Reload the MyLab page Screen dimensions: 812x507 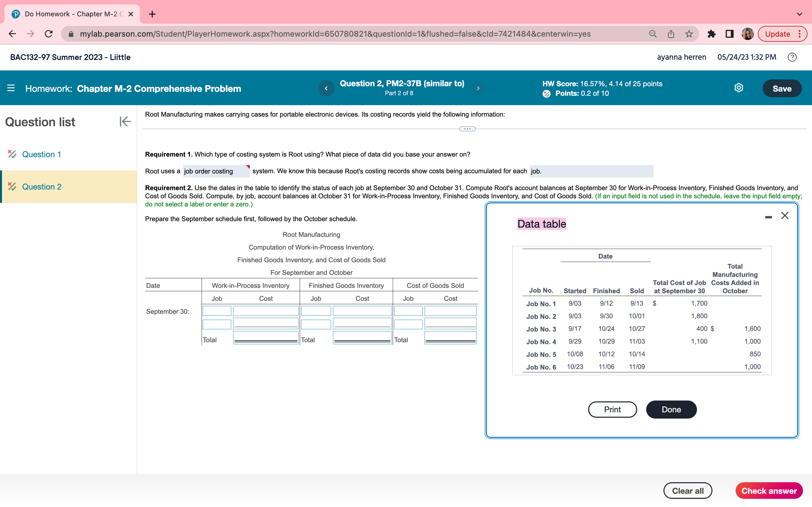(49, 34)
